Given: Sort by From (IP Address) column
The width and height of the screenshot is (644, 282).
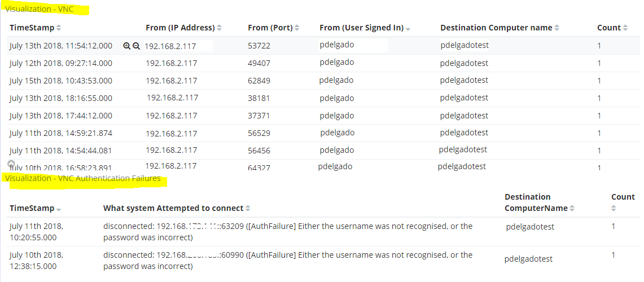Looking at the screenshot, I should pos(220,28).
